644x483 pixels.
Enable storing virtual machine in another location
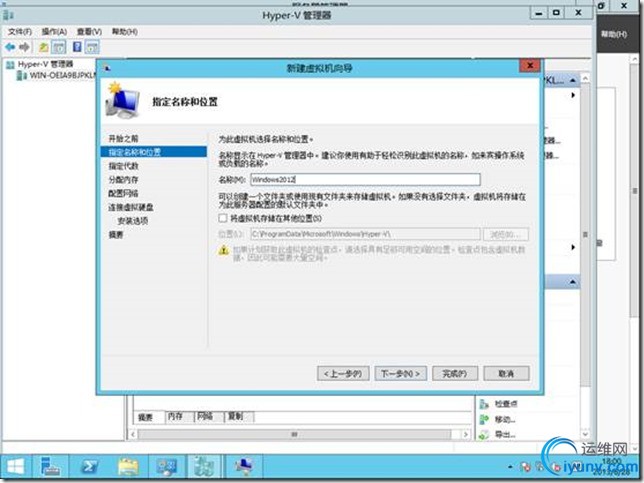[223, 218]
